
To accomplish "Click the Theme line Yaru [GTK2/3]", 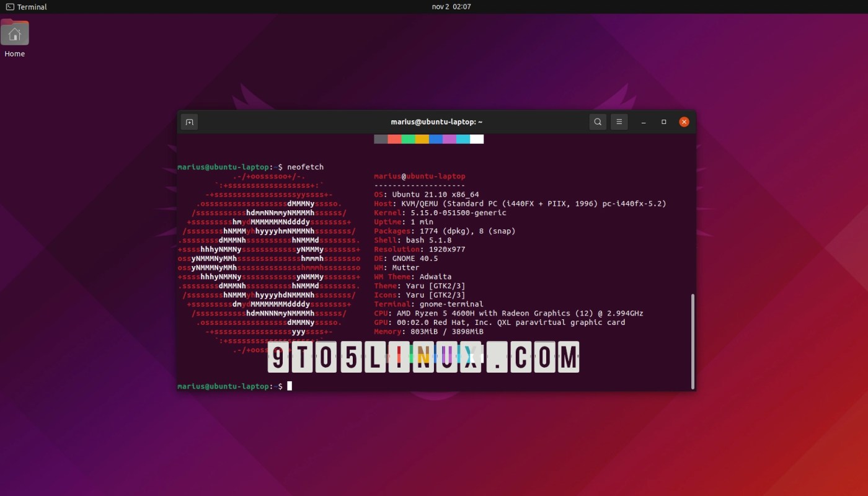I will [420, 286].
